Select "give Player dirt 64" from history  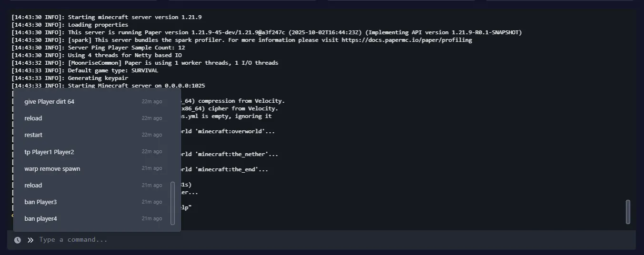click(49, 102)
